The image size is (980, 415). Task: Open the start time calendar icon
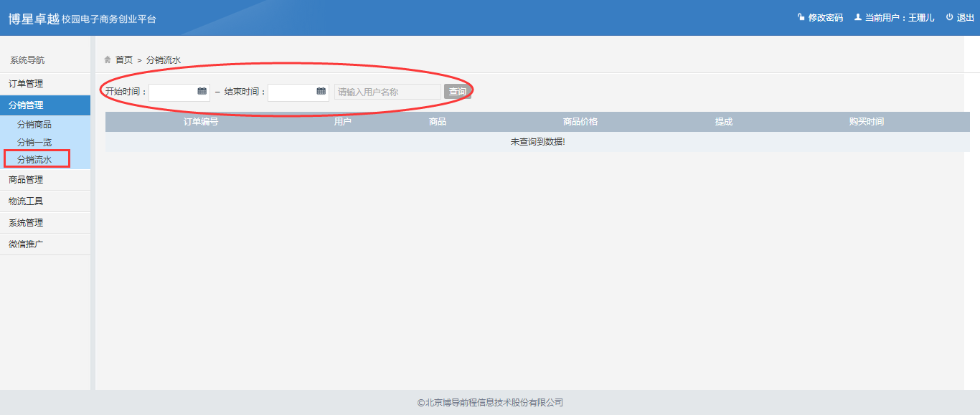tap(202, 91)
